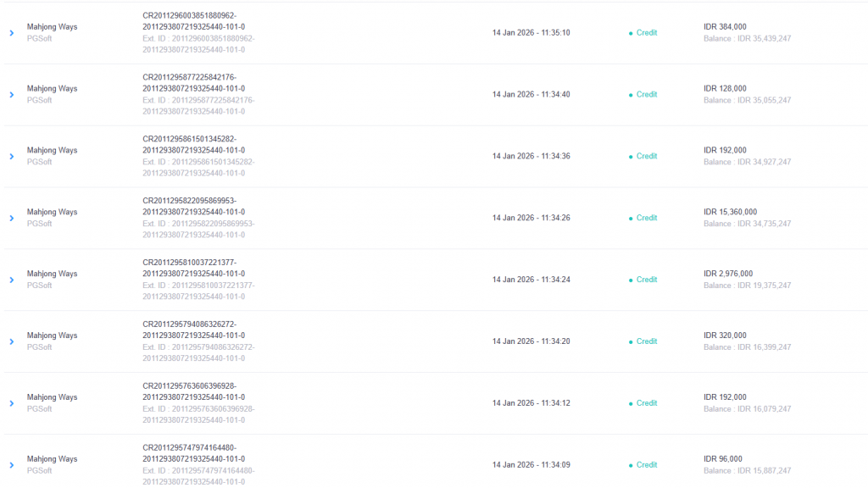Expand the IDR 15,360,000 transaction row
Viewport: 868px width, 488px height.
pos(12,219)
